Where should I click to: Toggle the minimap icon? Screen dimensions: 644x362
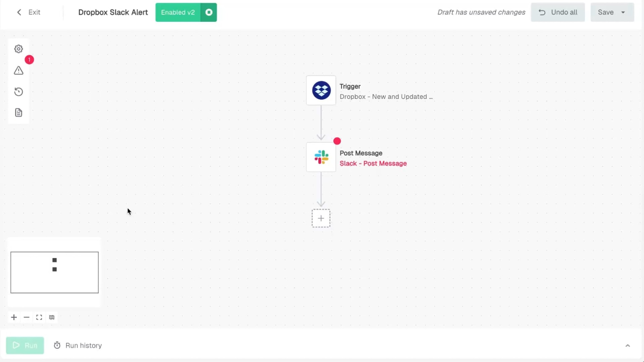click(x=52, y=317)
